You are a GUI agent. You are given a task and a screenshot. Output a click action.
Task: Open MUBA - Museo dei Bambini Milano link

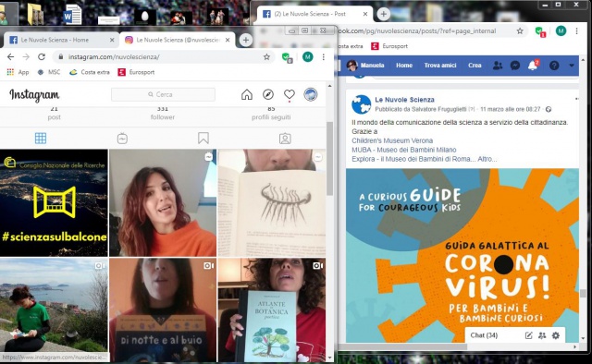coord(403,150)
